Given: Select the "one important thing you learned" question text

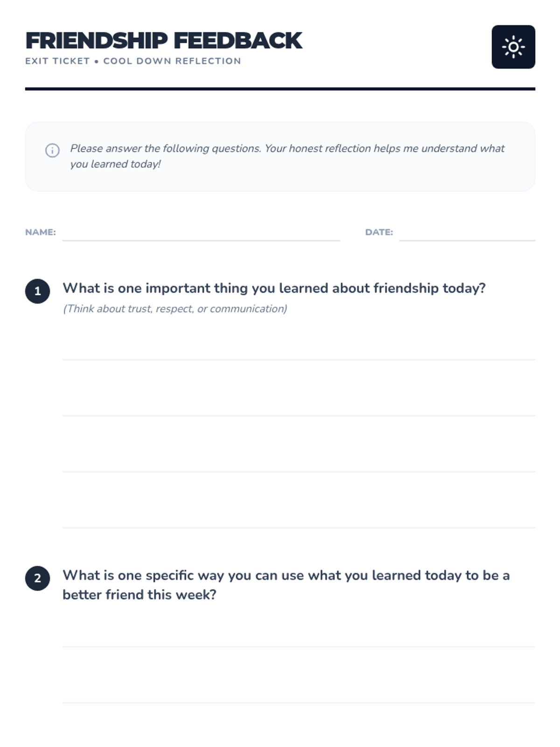Looking at the screenshot, I should pyautogui.click(x=274, y=288).
